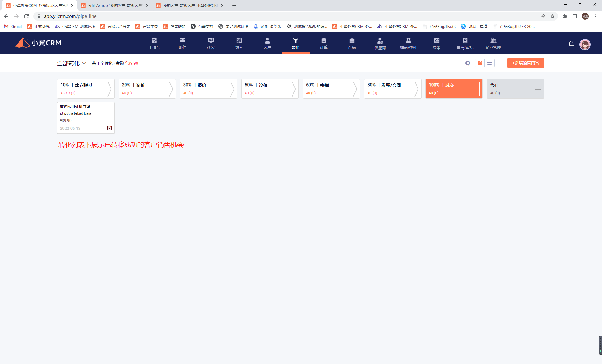Screen dimensions: 602x364
Task: Switch to 我的客户-转移客户 browser tab
Action: click(x=190, y=5)
